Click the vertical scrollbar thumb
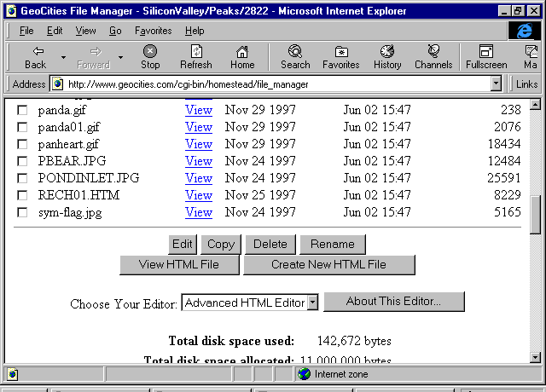 (x=535, y=215)
